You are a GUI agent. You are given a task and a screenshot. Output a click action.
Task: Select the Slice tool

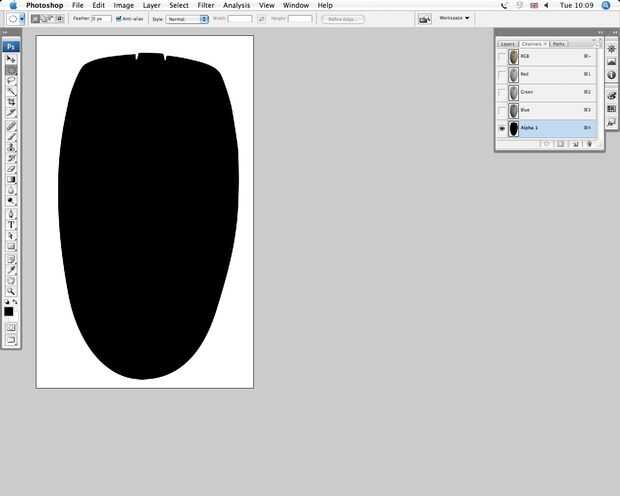(x=11, y=113)
